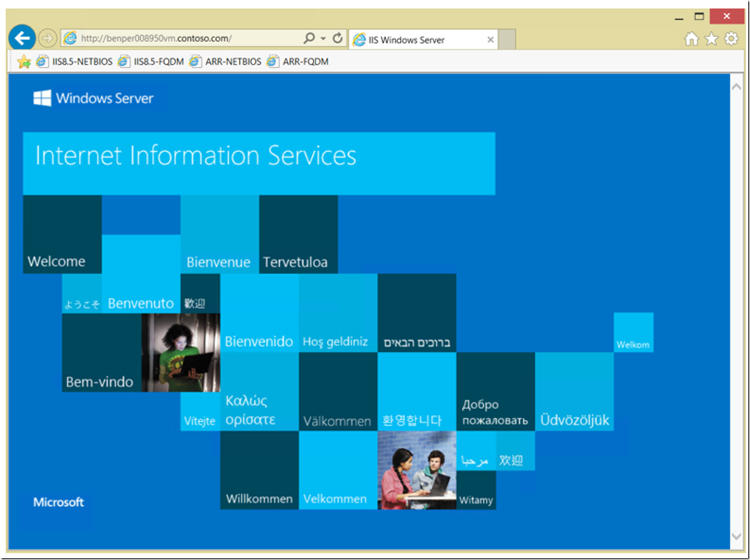750x560 pixels.
Task: Click the Welcome tile
Action: coord(62,234)
